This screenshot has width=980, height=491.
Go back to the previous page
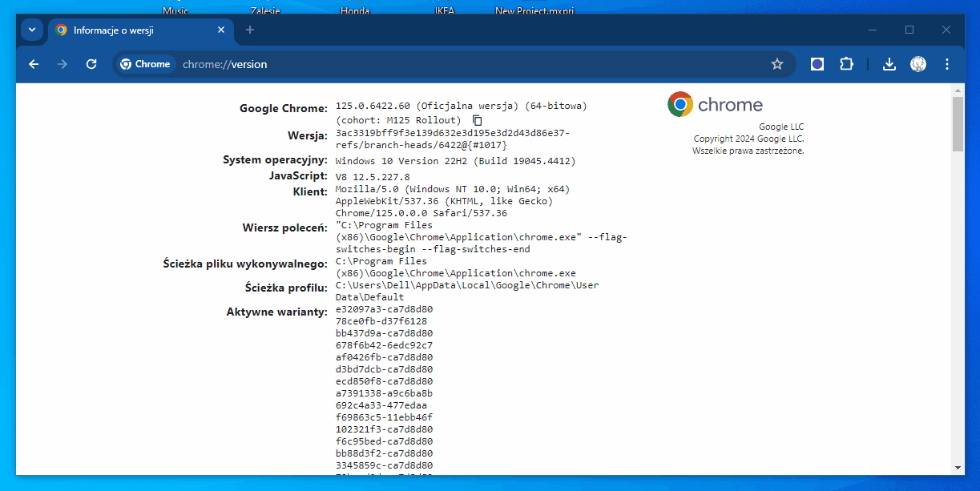(x=34, y=64)
